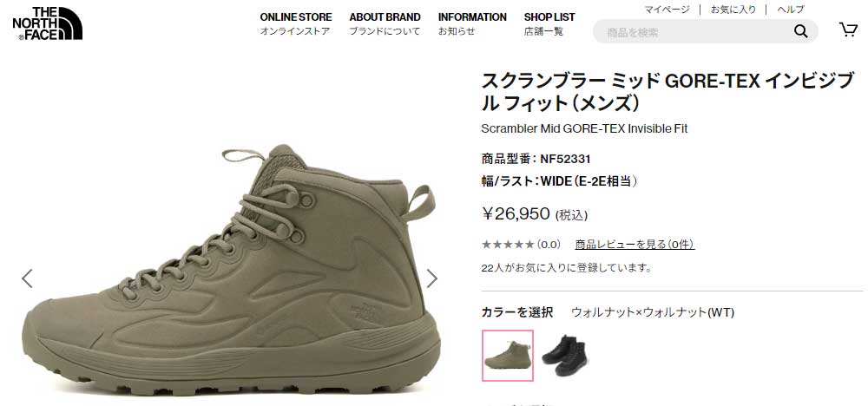Select the walnut color swatch
The image size is (868, 406).
point(508,356)
